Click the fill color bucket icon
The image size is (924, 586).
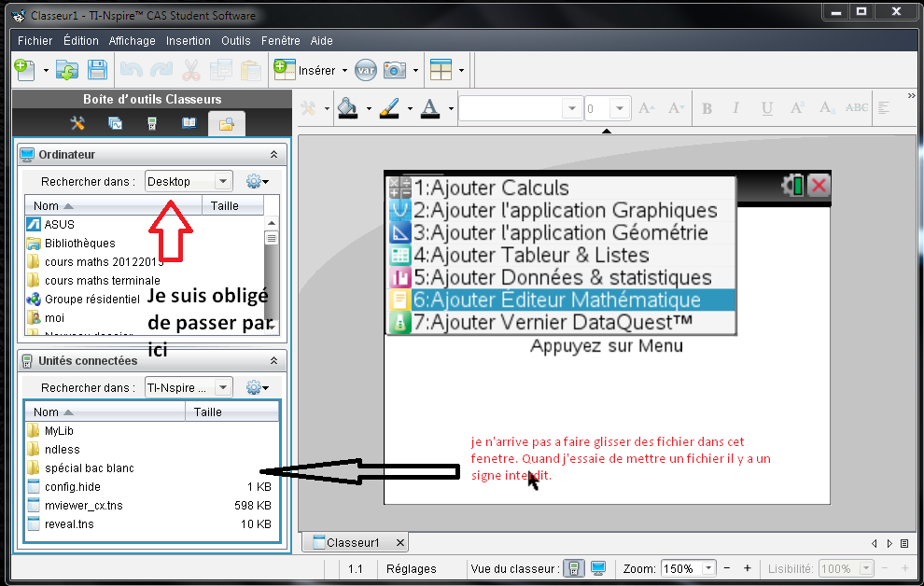coord(348,108)
